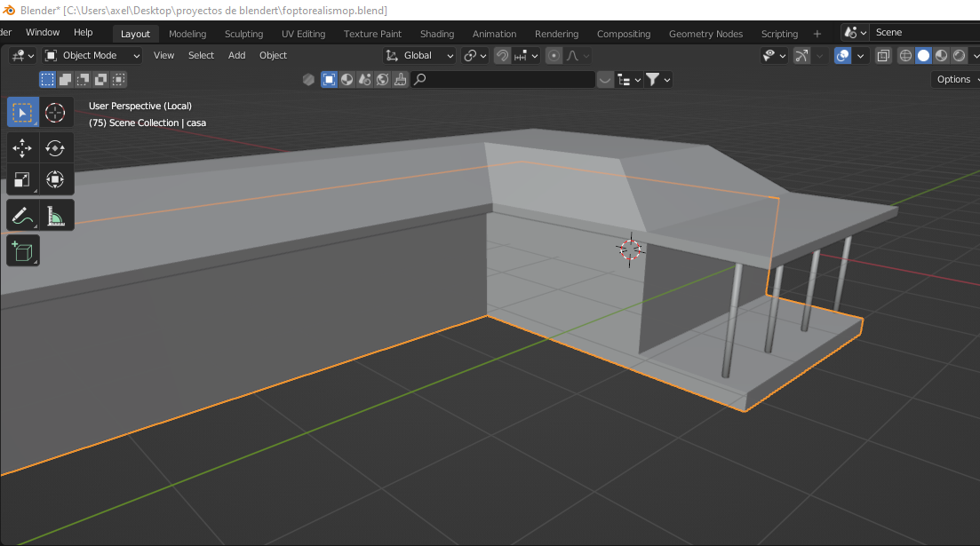Set selection mode to extend

click(65, 79)
